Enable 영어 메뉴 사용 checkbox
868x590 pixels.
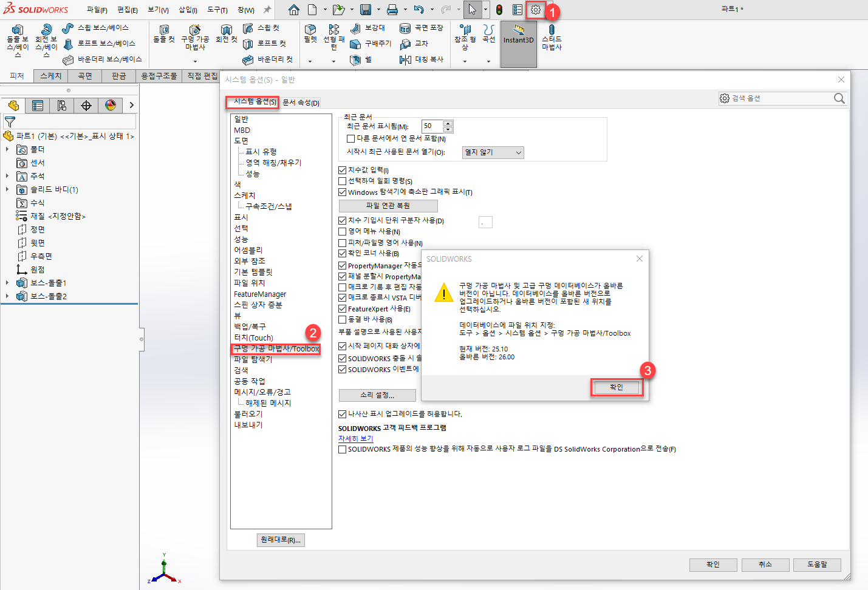(343, 231)
